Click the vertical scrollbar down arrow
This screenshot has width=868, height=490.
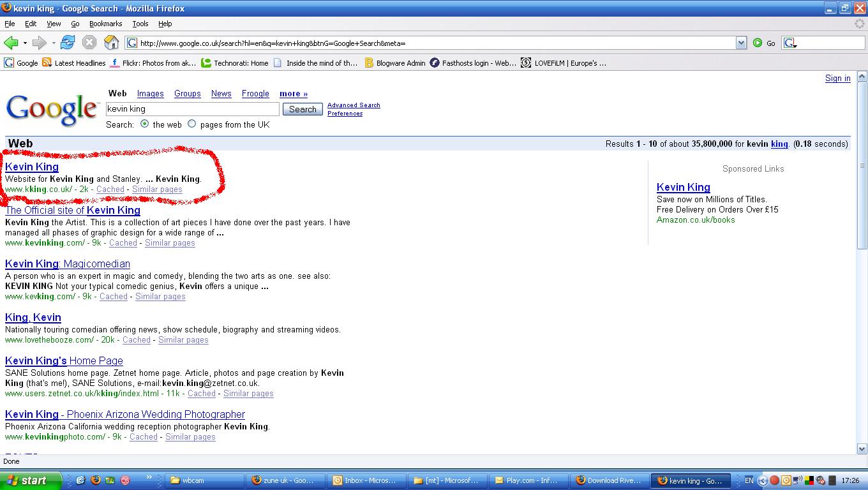tap(862, 449)
